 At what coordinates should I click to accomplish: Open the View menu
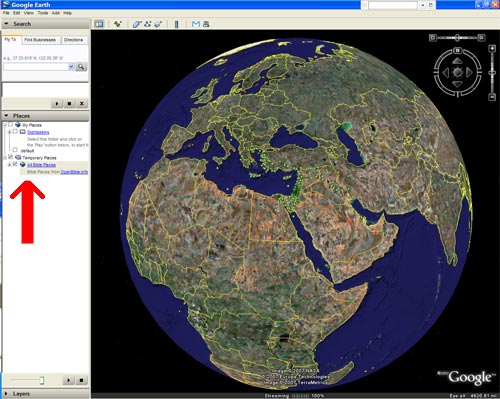pyautogui.click(x=29, y=13)
